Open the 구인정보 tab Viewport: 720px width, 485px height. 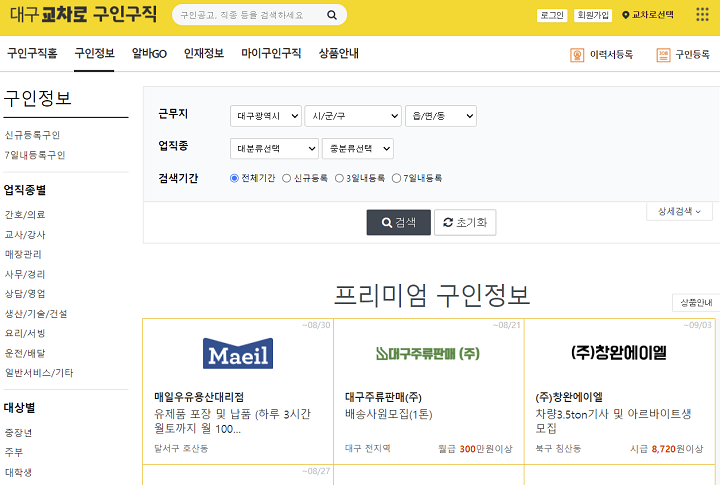tap(94, 54)
